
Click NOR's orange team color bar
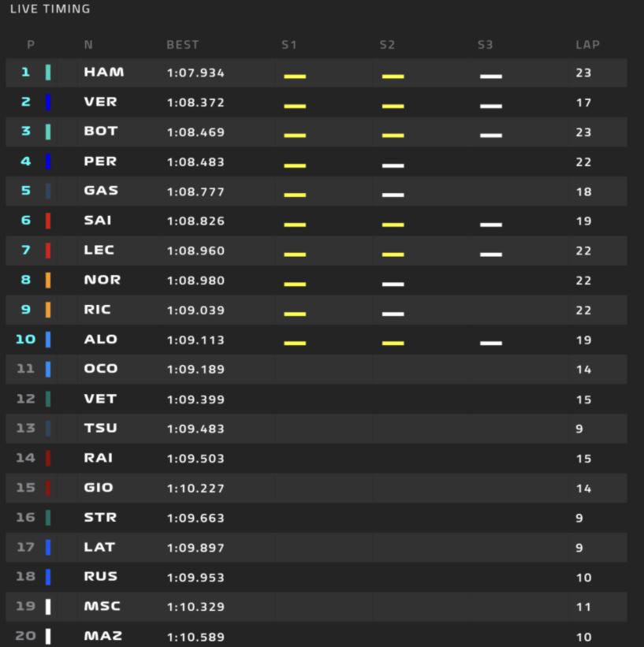point(48,281)
